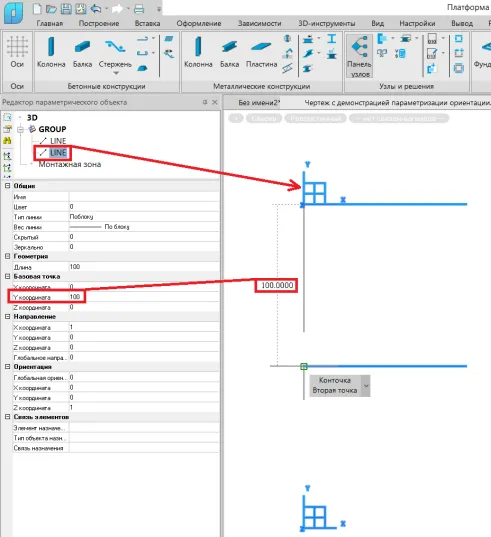The height and width of the screenshot is (537, 491).
Task: Open the Стержень dropdown arrow
Action: [x=116, y=73]
